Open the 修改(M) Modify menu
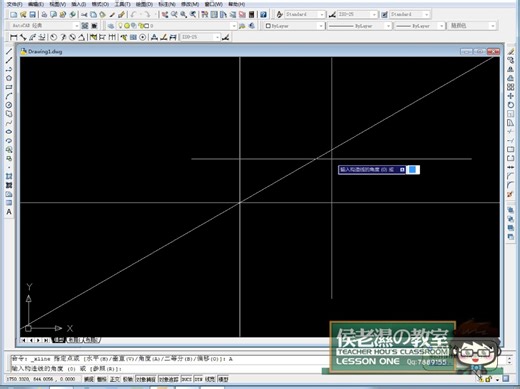Viewport: 520px width, 389px height. [190, 4]
